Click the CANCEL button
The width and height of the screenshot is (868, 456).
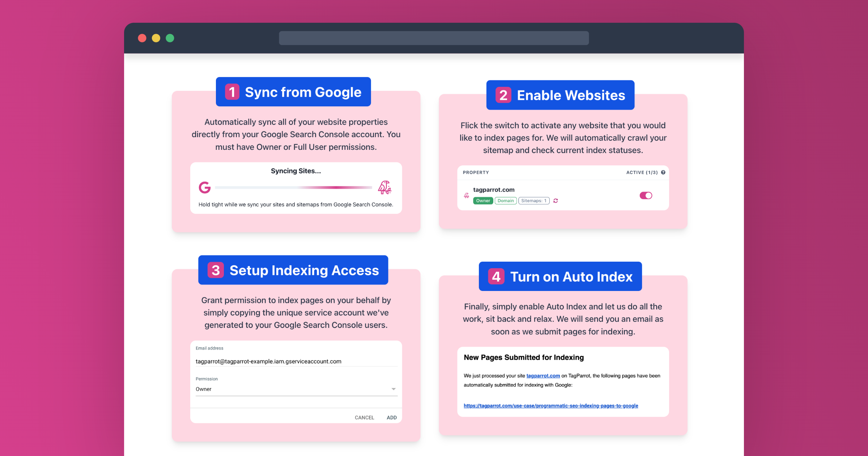click(364, 418)
